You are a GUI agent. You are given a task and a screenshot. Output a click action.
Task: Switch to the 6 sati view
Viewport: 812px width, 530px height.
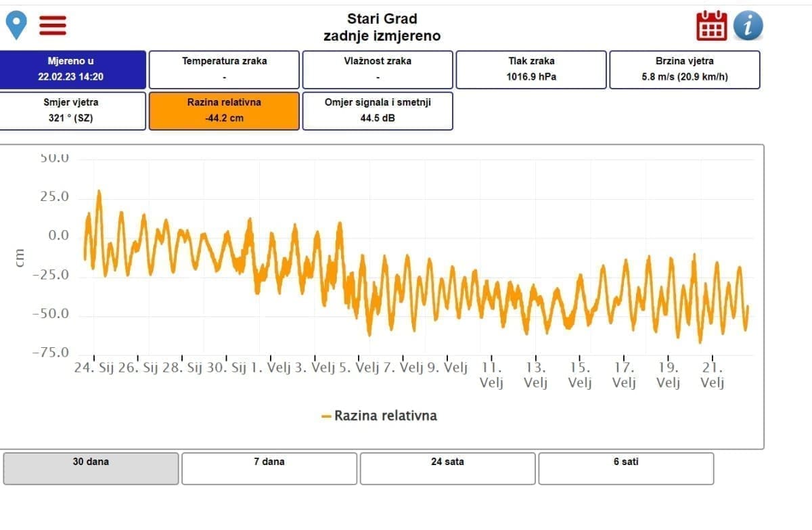(x=625, y=468)
